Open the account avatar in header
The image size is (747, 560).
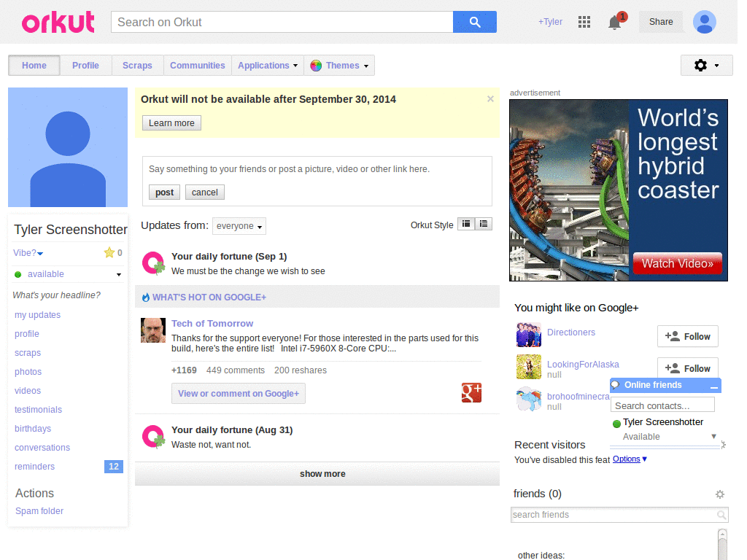point(705,22)
